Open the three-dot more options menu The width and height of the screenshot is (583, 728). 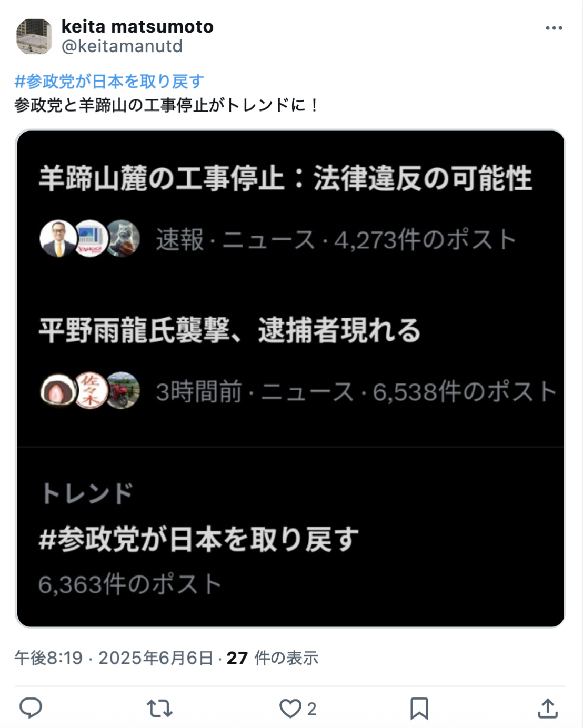click(x=554, y=28)
